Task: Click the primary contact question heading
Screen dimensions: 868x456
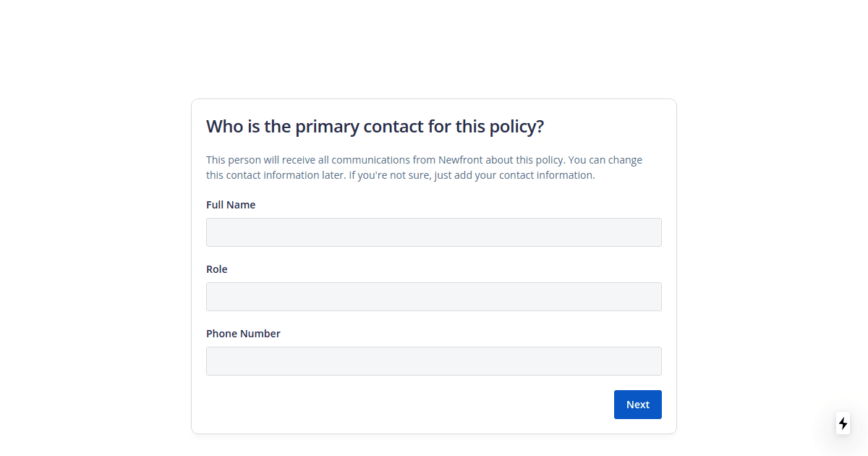Action: 375,126
